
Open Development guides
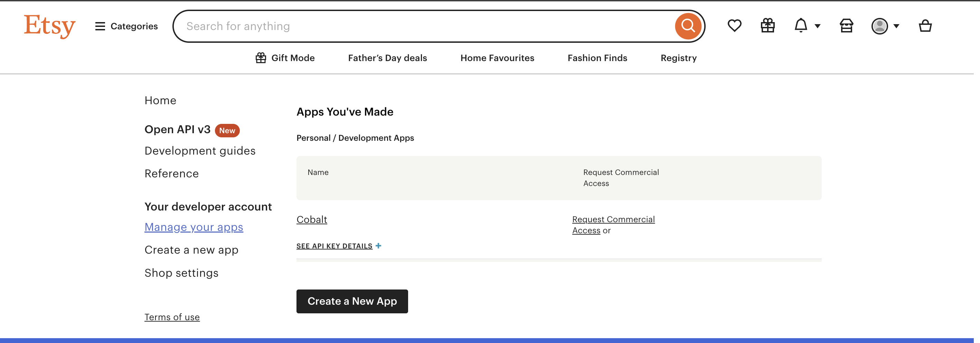pos(200,151)
